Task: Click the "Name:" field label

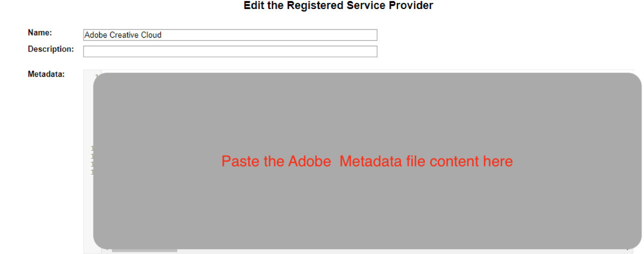Action: tap(40, 32)
